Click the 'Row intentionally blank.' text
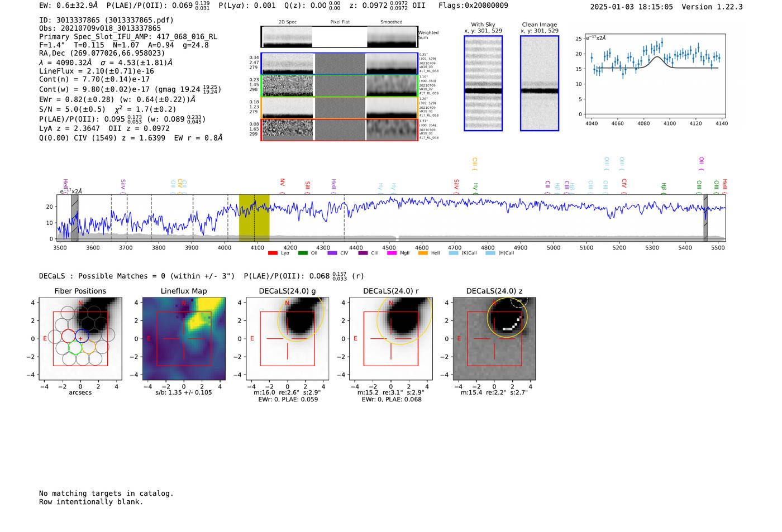Image resolution: width=782 pixels, height=532 pixels. [x=91, y=502]
